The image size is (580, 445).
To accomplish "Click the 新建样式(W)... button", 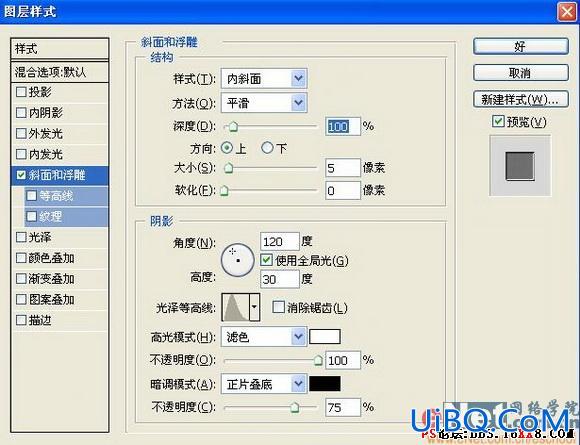I will click(520, 99).
